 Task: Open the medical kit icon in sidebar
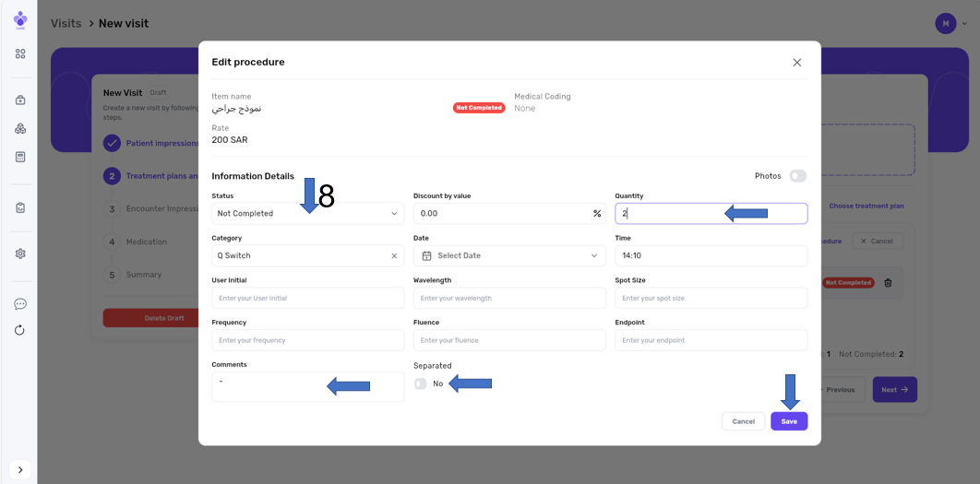[20, 100]
